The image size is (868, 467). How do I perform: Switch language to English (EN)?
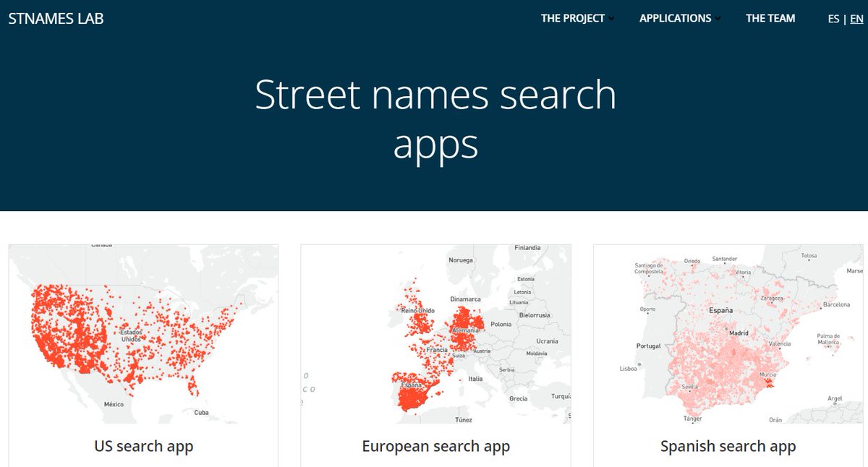pos(856,20)
